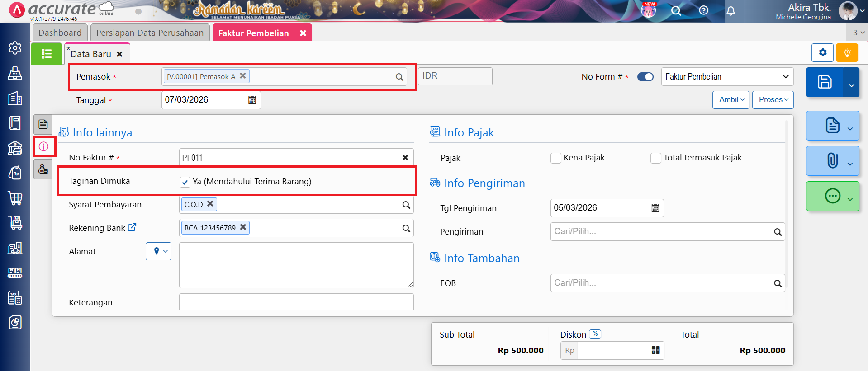Click the Rekening Bank external link icon
Image resolution: width=868 pixels, height=371 pixels.
[x=132, y=228]
